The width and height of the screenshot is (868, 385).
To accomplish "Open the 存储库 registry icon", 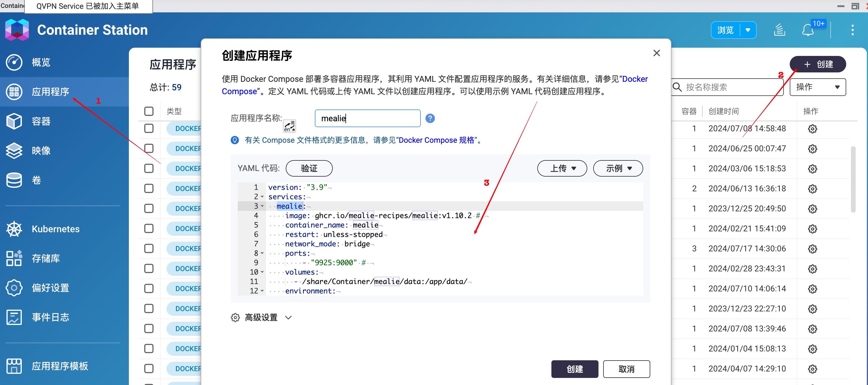I will click(14, 258).
